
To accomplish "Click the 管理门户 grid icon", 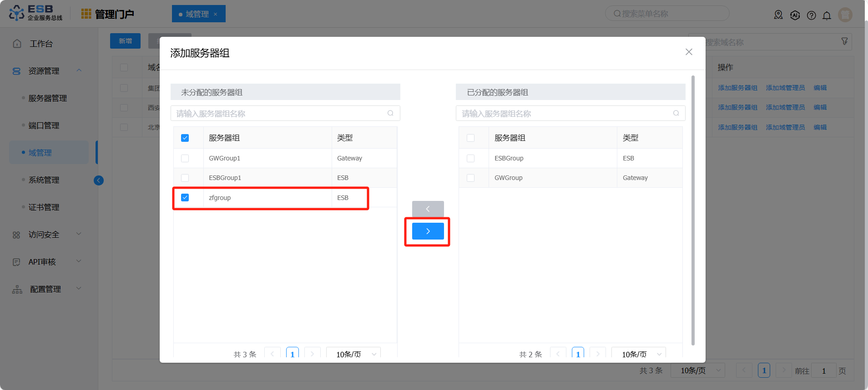I will click(86, 14).
